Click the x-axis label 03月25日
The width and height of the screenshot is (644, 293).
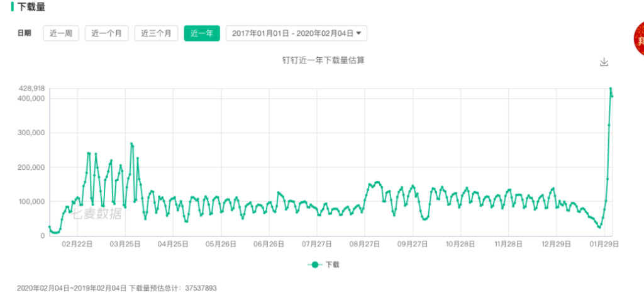[126, 244]
